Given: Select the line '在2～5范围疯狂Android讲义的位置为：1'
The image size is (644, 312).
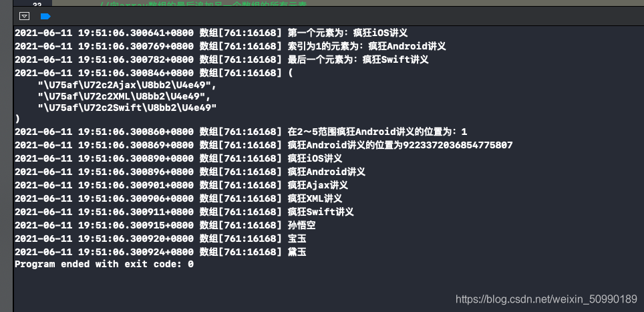Looking at the screenshot, I should [x=240, y=132].
